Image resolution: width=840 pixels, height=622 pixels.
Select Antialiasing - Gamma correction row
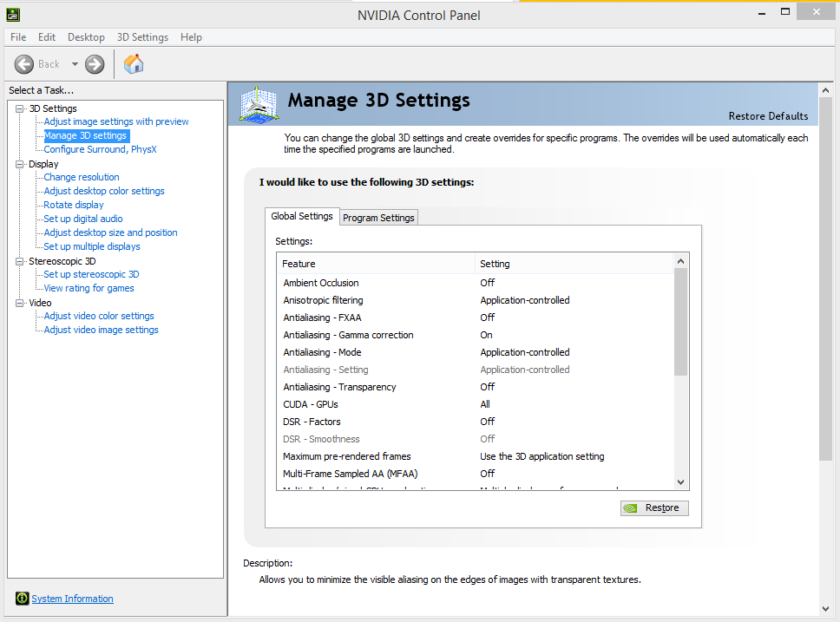pyautogui.click(x=476, y=336)
